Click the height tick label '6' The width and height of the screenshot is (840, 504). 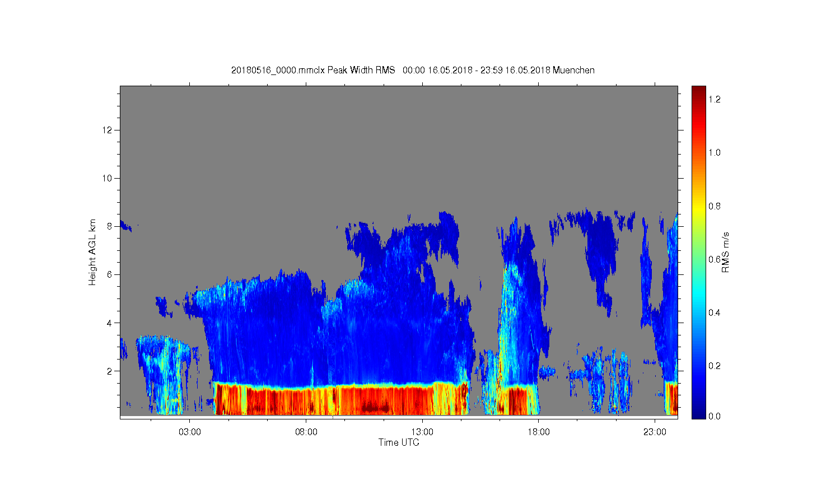click(110, 274)
